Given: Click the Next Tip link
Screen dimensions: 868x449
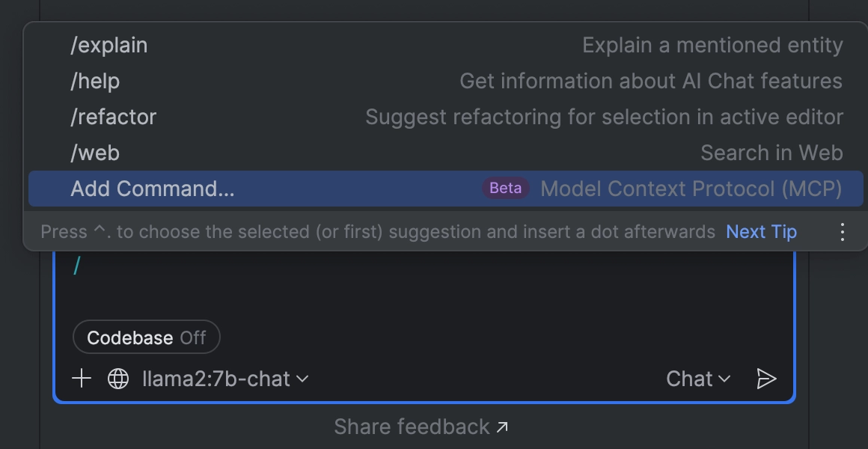Looking at the screenshot, I should [x=761, y=231].
